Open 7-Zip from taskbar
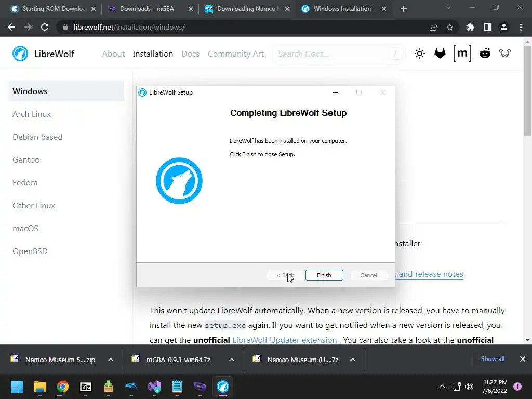The image size is (532, 399). tap(86, 387)
